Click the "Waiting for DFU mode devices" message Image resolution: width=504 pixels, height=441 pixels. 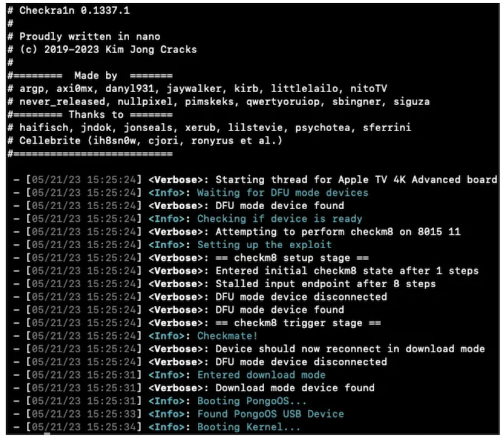tap(282, 193)
